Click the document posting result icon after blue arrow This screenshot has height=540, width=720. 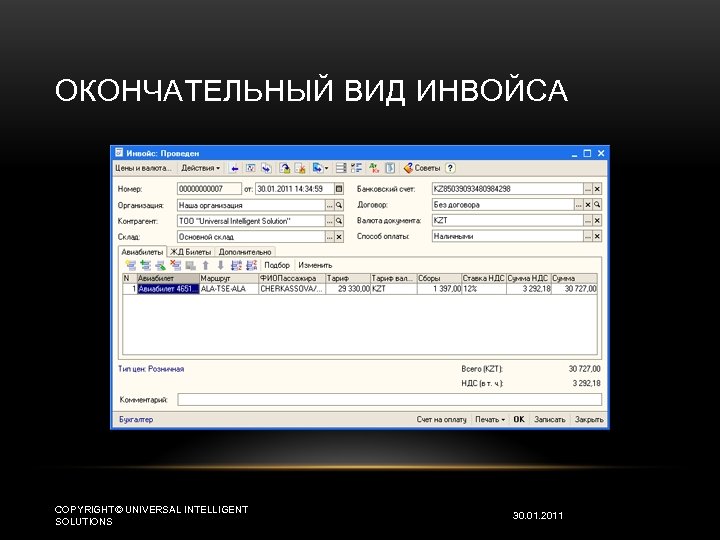250,169
